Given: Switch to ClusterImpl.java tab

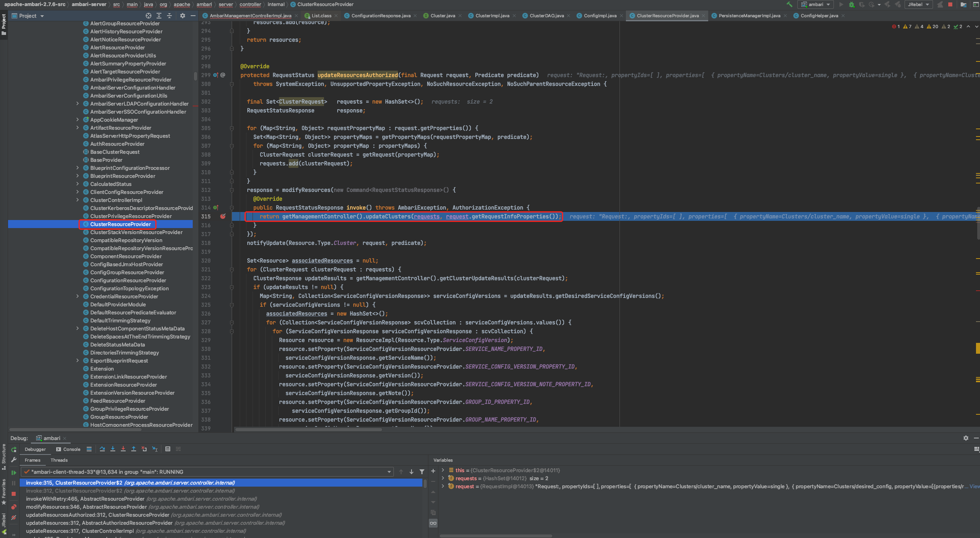Looking at the screenshot, I should (492, 16).
